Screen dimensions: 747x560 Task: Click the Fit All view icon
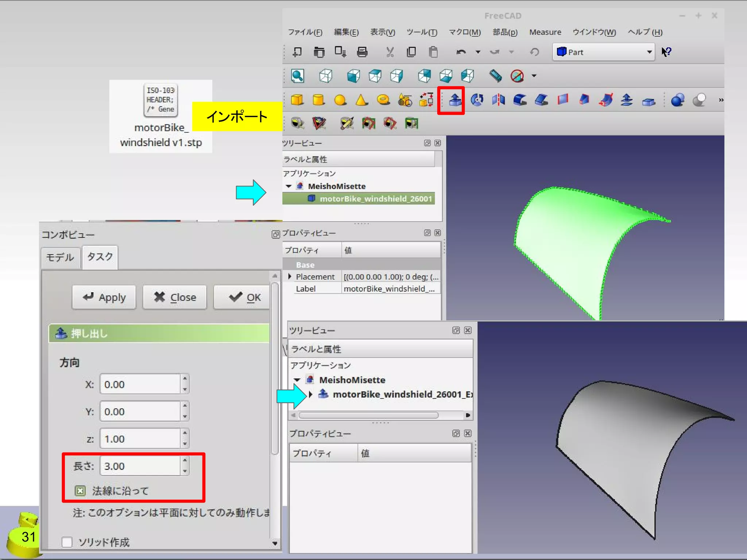297,76
